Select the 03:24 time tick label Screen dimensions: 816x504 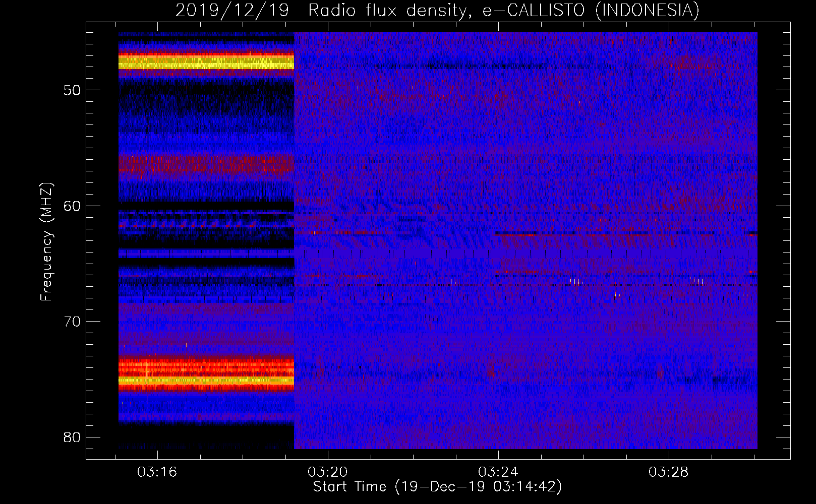498,472
